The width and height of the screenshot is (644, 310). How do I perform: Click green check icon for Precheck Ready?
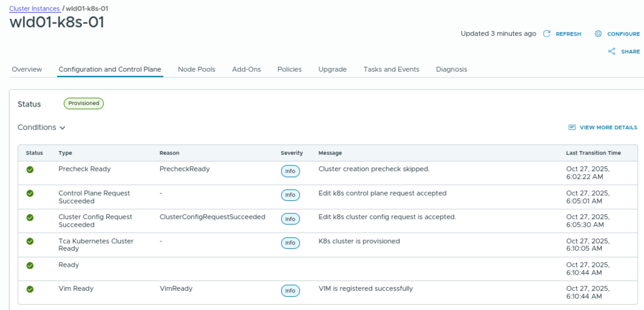(30, 170)
